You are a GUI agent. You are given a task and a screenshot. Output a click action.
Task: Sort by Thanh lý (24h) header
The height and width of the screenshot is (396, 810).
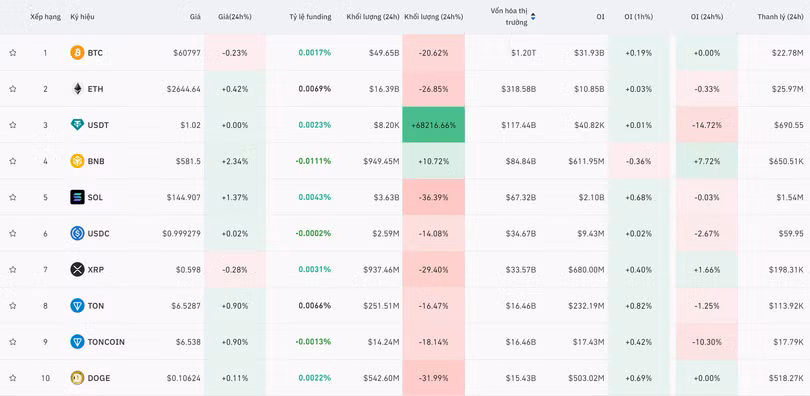pos(781,17)
